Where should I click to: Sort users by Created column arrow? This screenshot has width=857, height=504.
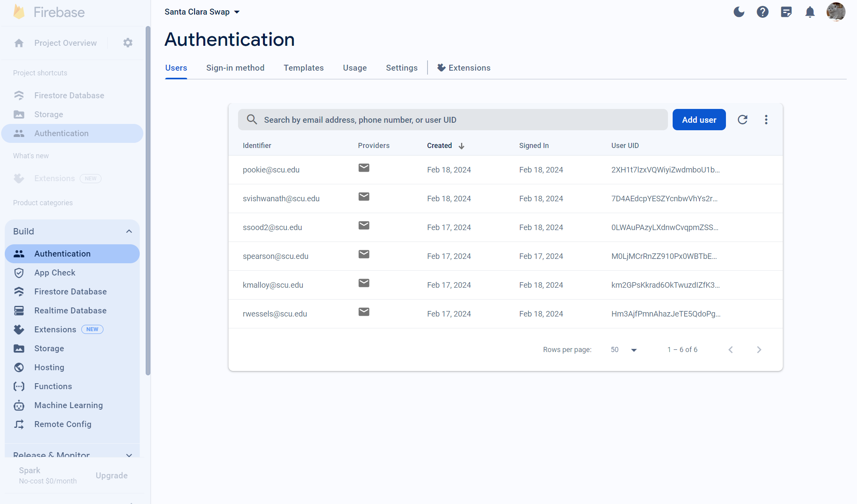(x=461, y=146)
